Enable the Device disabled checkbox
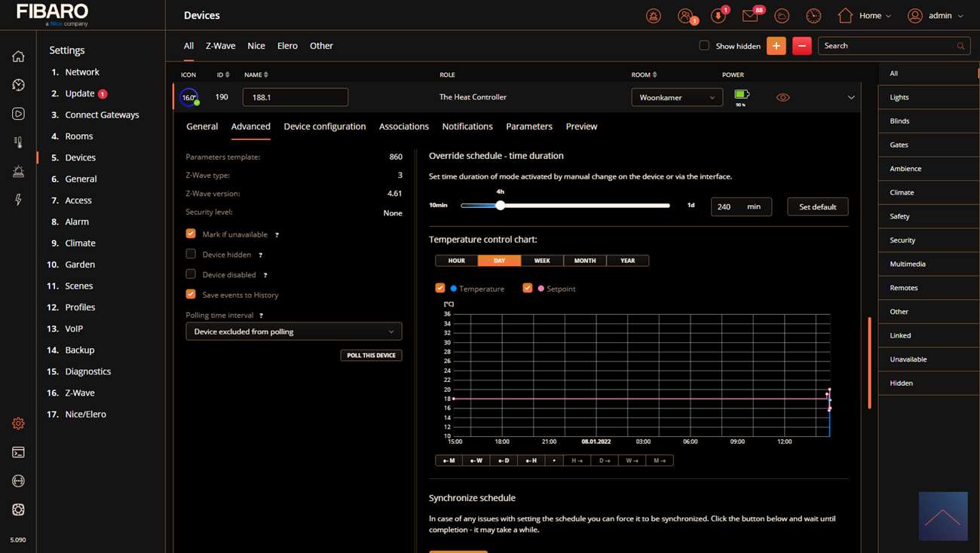980x553 pixels. point(191,274)
